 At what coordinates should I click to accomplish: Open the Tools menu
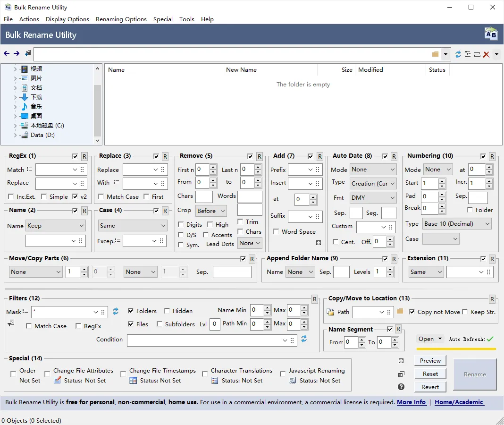pos(187,19)
